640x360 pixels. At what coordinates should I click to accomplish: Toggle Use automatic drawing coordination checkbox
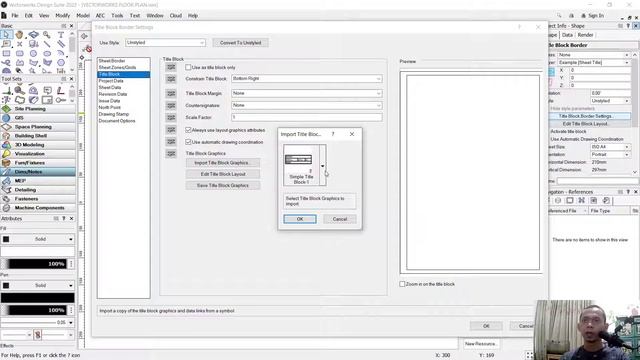tap(188, 142)
